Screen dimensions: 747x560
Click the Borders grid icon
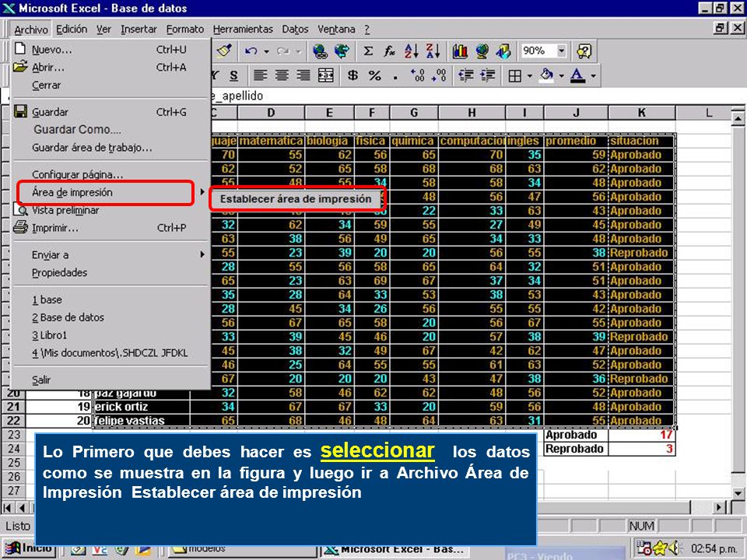coord(514,75)
